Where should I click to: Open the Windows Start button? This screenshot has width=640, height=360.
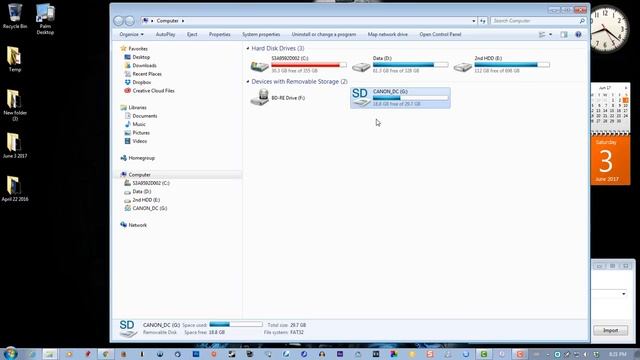pos(10,353)
